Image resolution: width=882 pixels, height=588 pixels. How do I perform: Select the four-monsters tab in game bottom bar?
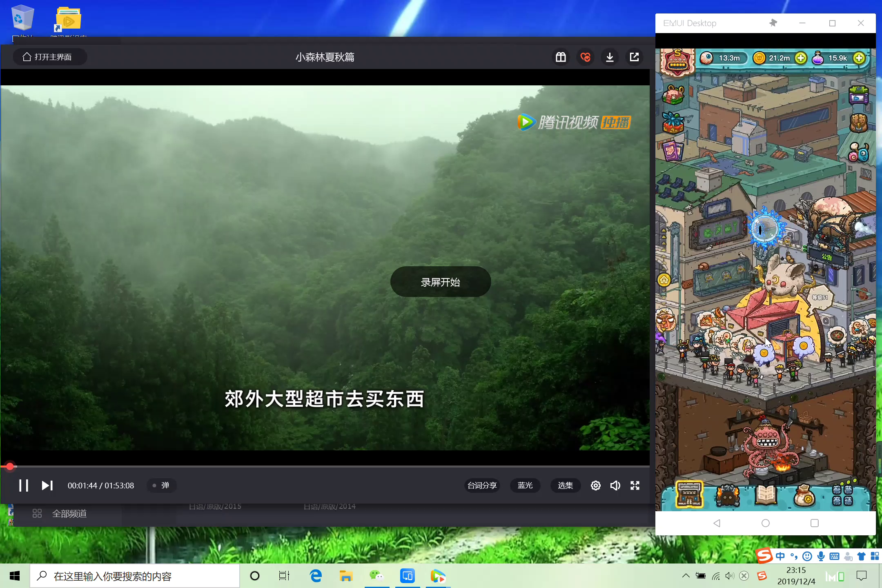pyautogui.click(x=842, y=495)
